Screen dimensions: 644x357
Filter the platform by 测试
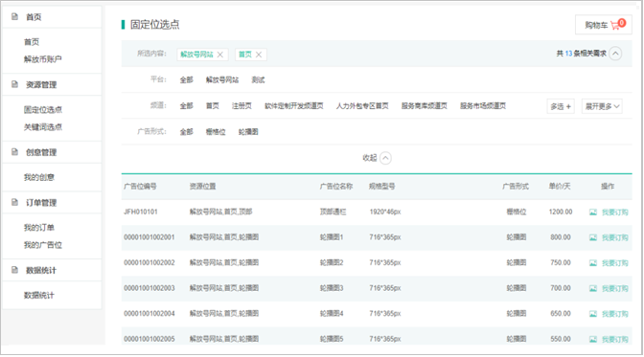tap(259, 80)
